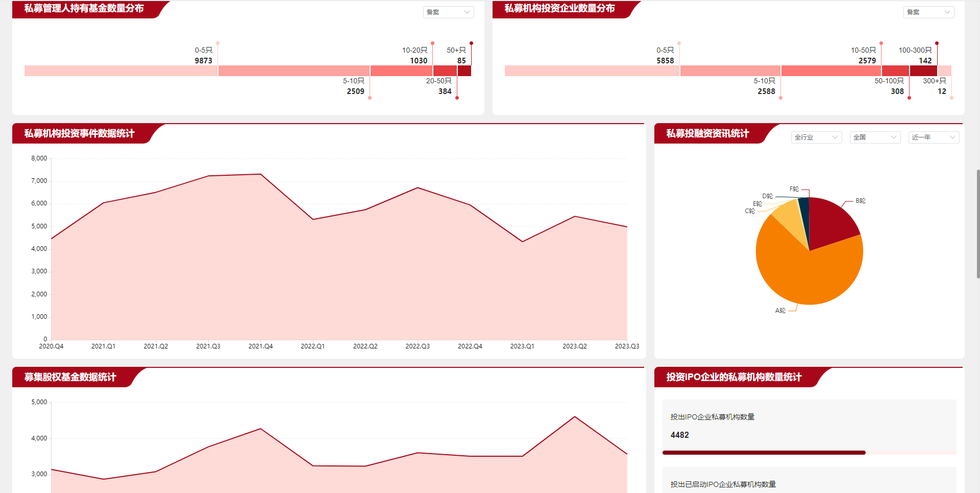Image resolution: width=980 pixels, height=493 pixels.
Task: Click the 0-5只 bar segment with 9873
Action: point(121,71)
